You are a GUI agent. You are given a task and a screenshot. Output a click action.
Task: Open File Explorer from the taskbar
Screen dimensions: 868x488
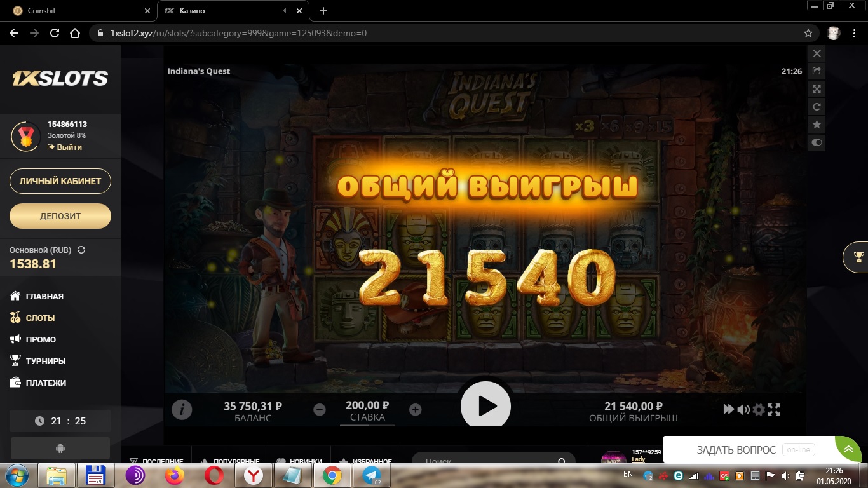pyautogui.click(x=57, y=475)
